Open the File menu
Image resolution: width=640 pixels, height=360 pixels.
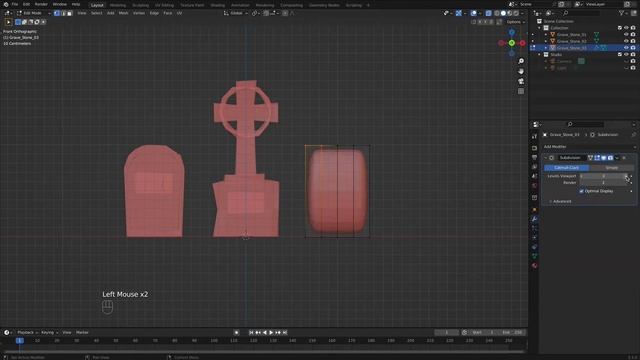click(x=15, y=4)
